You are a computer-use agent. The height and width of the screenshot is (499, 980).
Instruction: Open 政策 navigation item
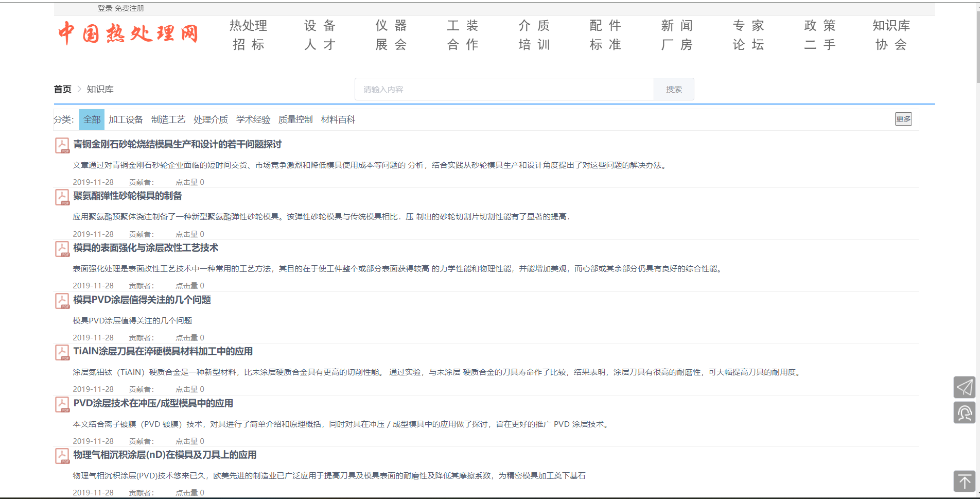[x=820, y=25]
